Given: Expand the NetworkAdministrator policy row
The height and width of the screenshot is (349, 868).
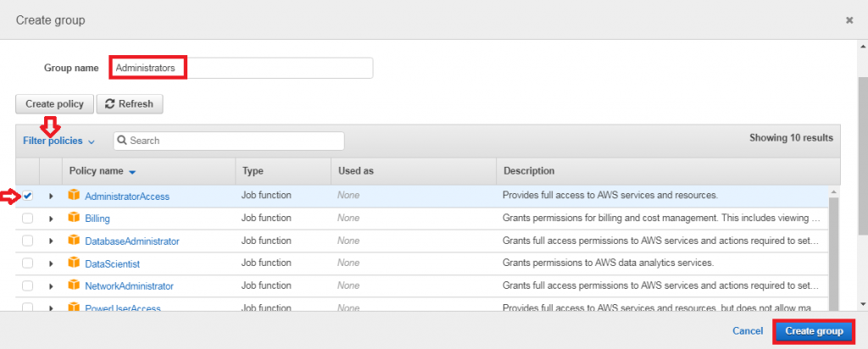Looking at the screenshot, I should 51,286.
